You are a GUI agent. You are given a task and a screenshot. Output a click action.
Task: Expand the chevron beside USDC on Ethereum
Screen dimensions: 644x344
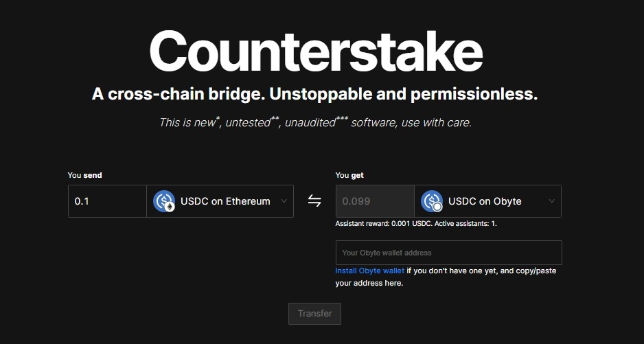pyautogui.click(x=284, y=201)
